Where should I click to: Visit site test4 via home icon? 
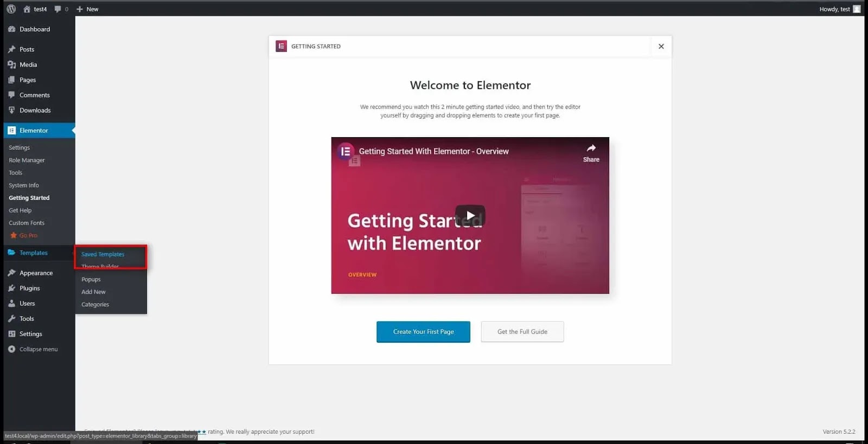[x=27, y=9]
